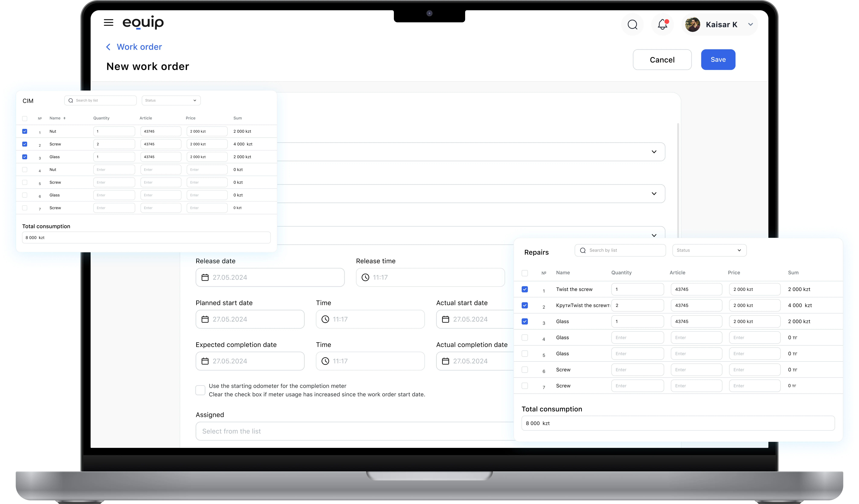Edit quantity of CIM row 2 Screw

[114, 144]
